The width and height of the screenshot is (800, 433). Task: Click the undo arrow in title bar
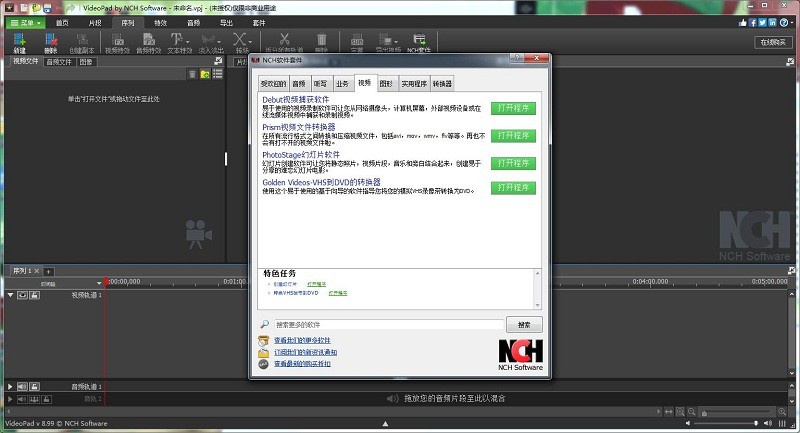tap(59, 8)
